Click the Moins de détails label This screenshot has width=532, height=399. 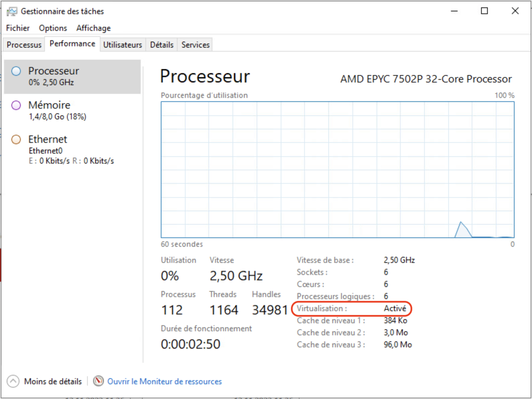coord(53,382)
